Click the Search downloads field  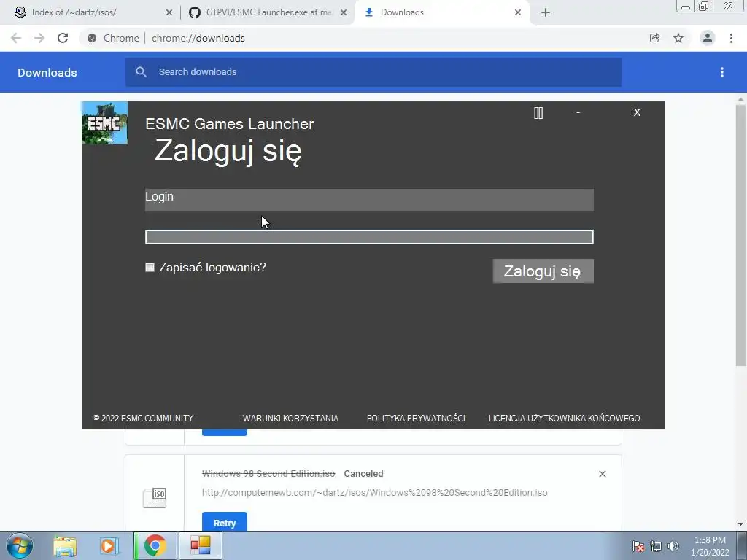point(373,72)
